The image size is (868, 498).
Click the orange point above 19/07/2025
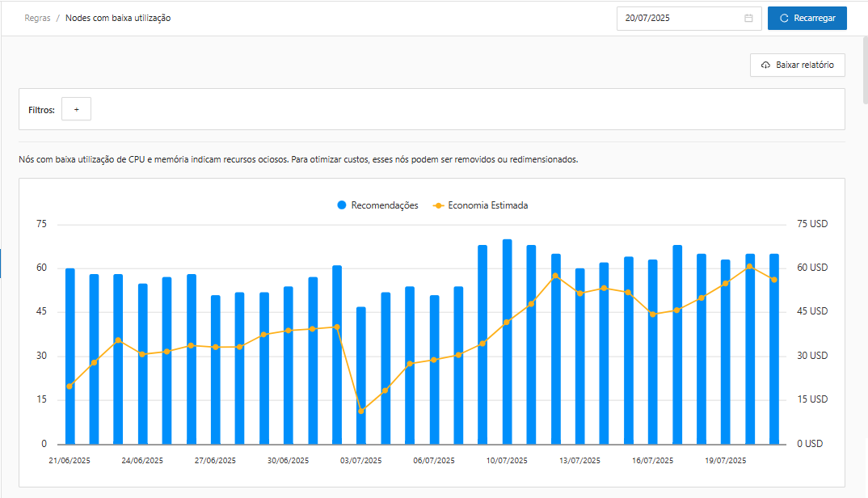click(725, 283)
